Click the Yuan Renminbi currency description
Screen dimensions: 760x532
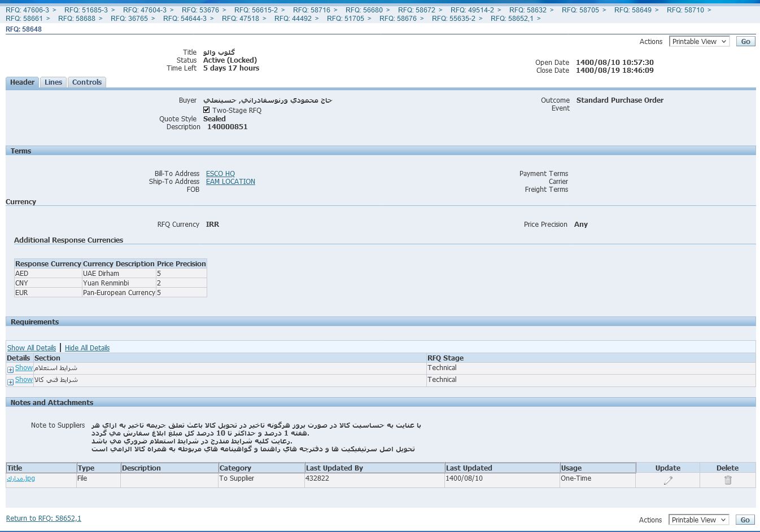(x=119, y=283)
